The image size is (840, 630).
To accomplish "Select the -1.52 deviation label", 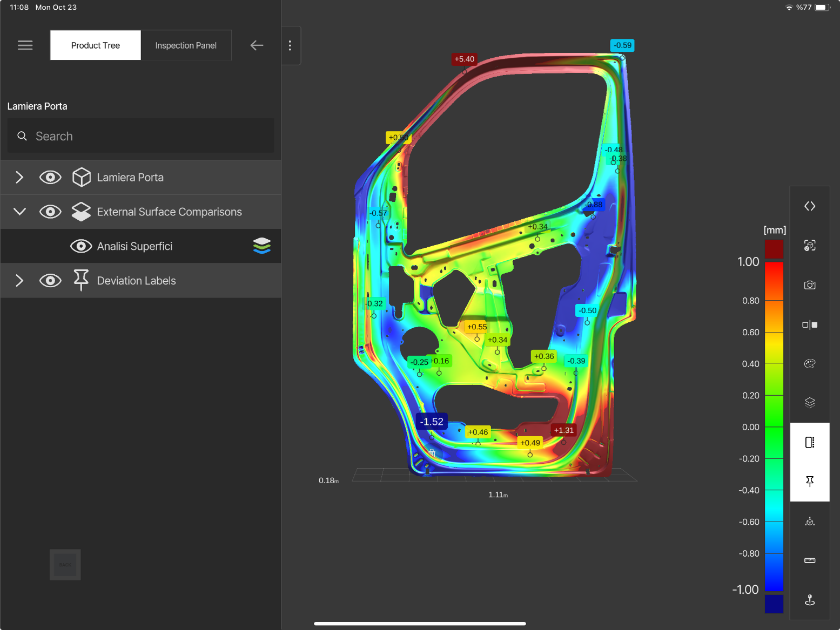I will click(432, 422).
